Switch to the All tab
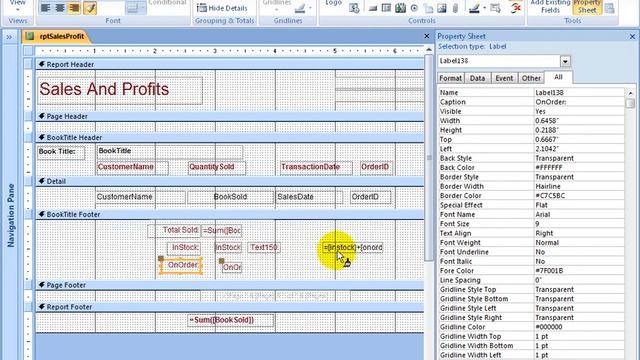The width and height of the screenshot is (640, 360). click(x=558, y=77)
